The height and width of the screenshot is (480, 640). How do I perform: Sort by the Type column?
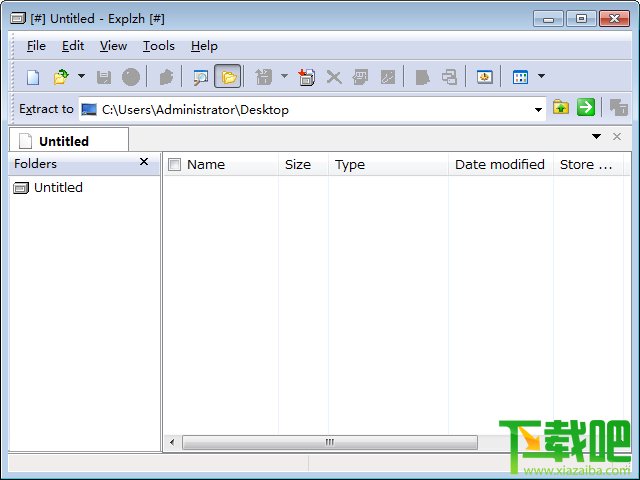click(x=388, y=164)
